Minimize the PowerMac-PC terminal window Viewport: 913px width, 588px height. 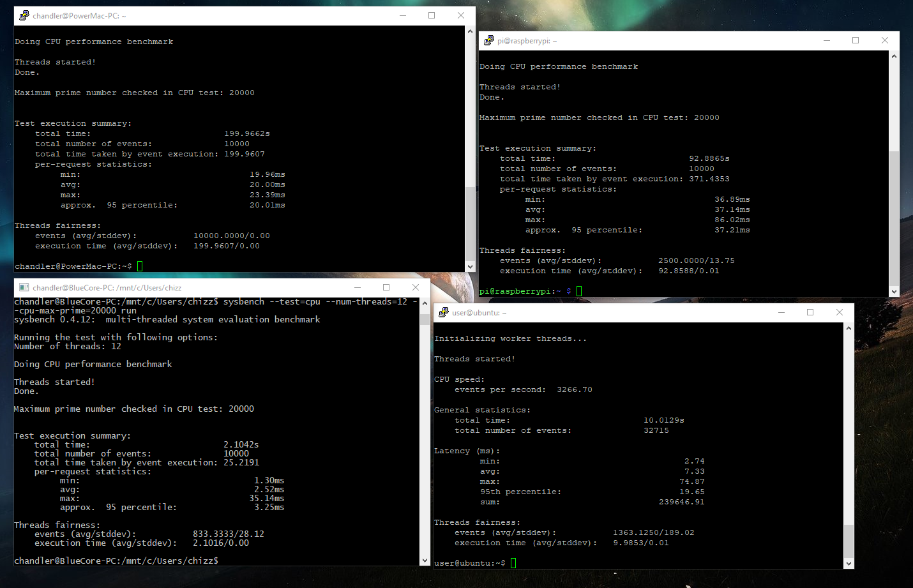[x=403, y=15]
